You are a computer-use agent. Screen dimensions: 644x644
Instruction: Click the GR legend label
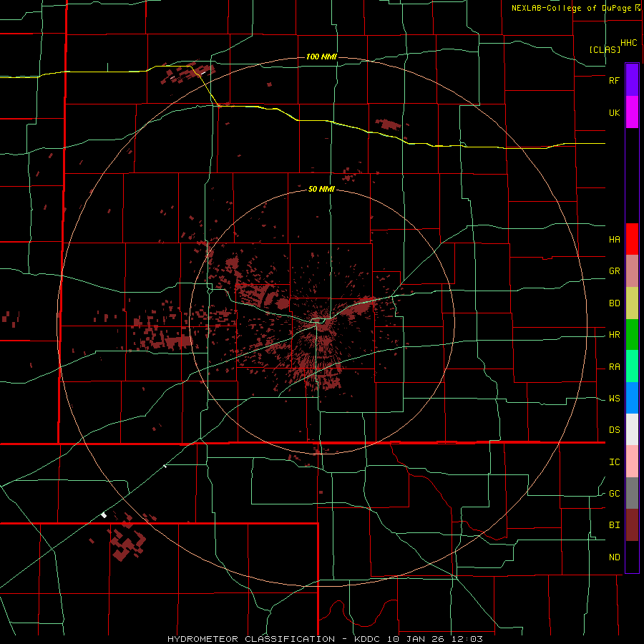pyautogui.click(x=614, y=271)
